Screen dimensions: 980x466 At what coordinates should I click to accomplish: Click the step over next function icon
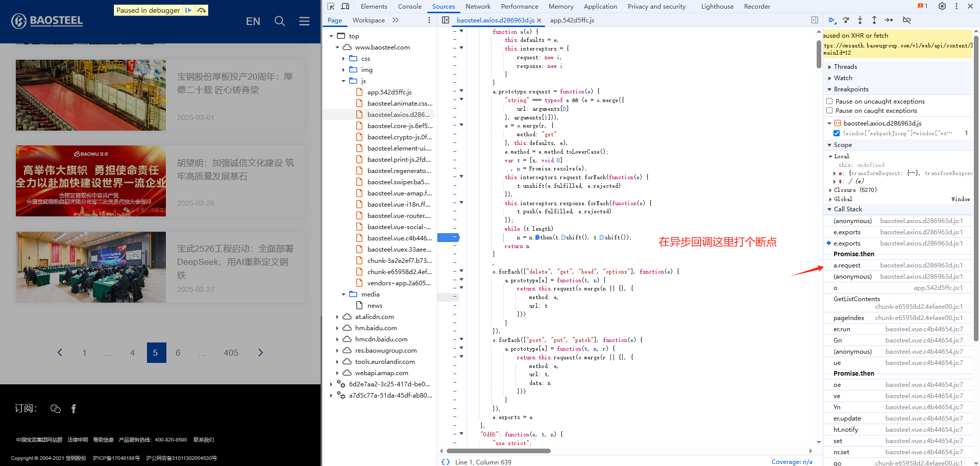point(846,20)
